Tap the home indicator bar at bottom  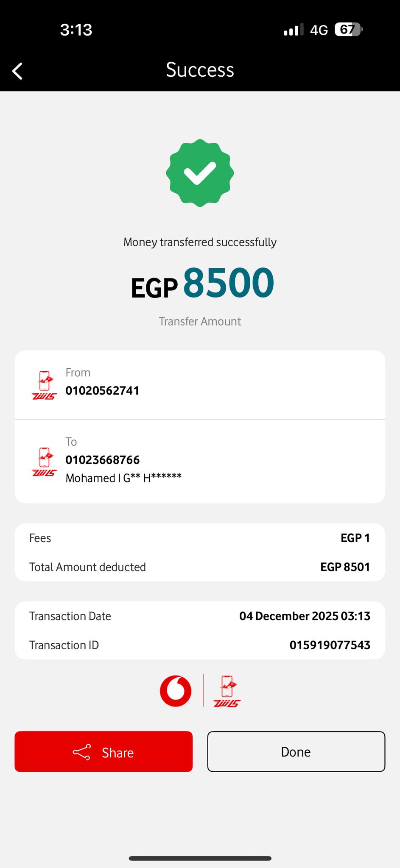pos(200,858)
